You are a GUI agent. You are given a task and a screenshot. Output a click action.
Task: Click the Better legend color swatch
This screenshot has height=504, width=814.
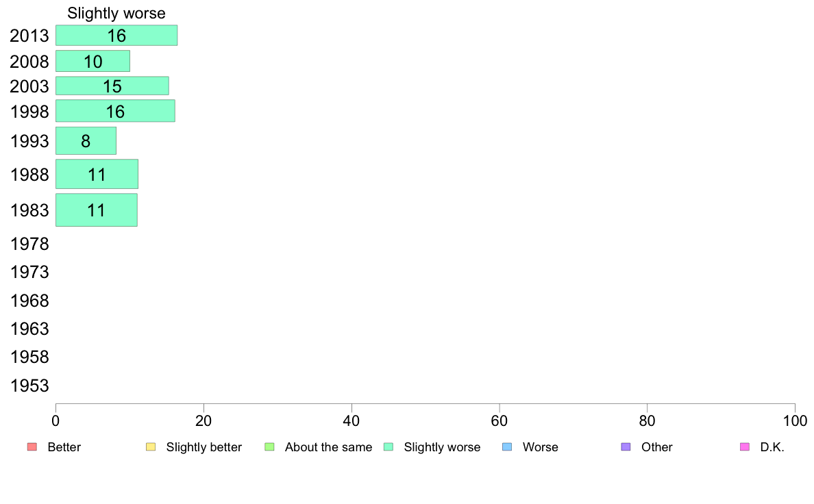click(32, 447)
